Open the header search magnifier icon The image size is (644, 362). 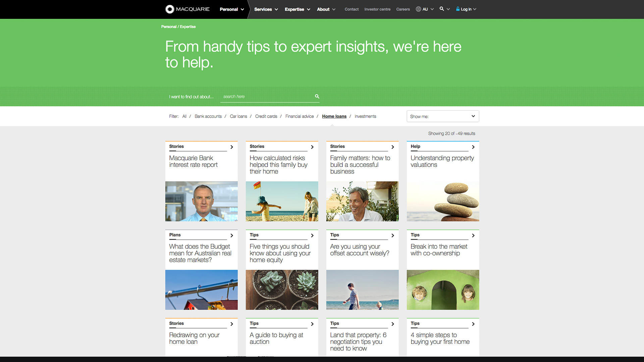442,9
